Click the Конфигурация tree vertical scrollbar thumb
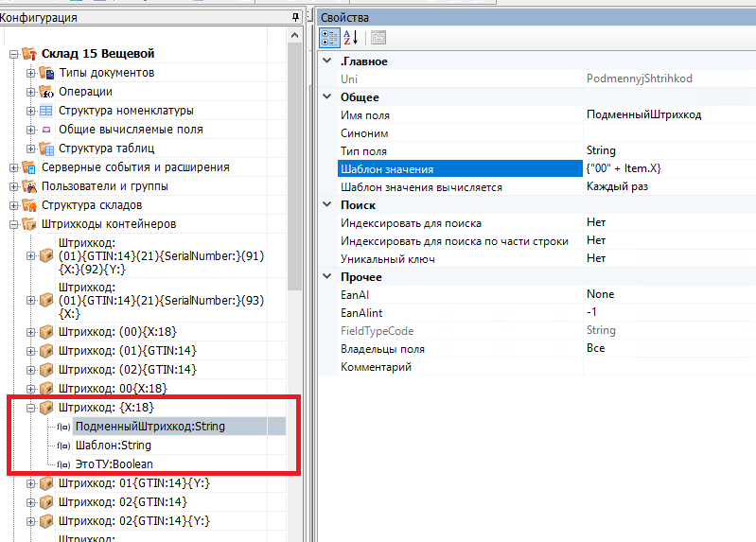The width and height of the screenshot is (756, 542). click(294, 166)
